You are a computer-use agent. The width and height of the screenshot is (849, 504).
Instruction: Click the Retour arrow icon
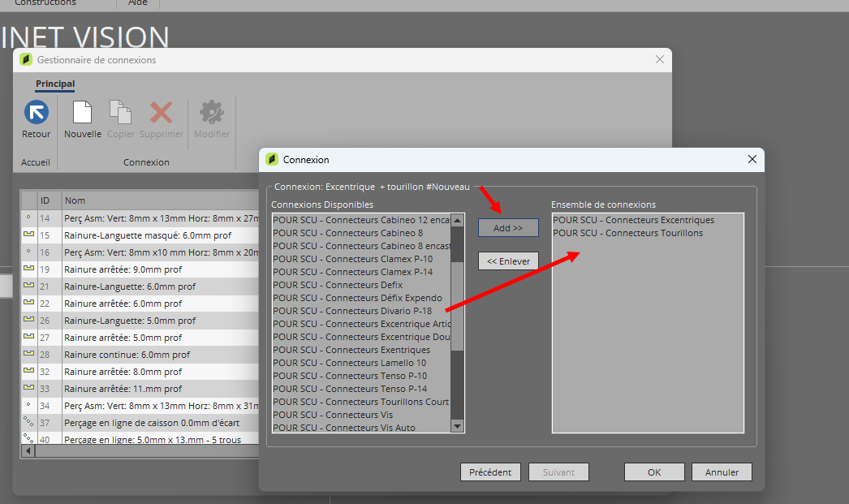(37, 112)
